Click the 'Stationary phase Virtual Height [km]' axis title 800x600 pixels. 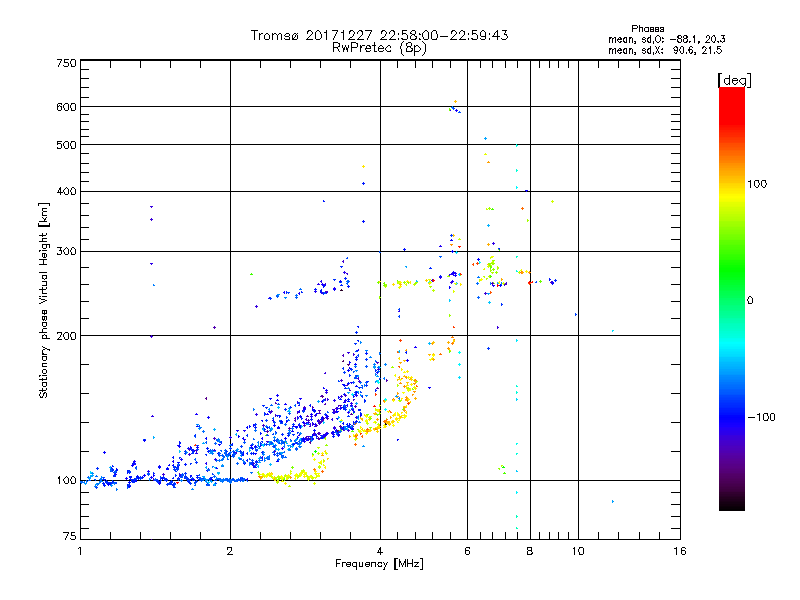(43, 300)
